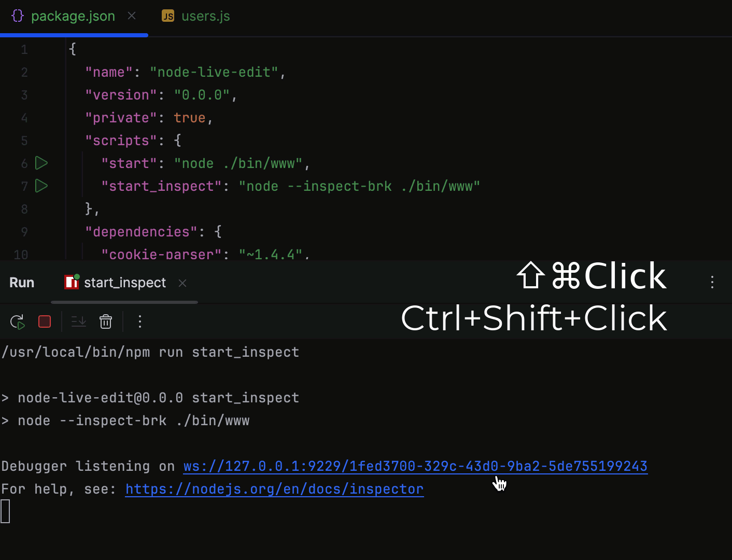Open the three-dot menu beside the trash icon
This screenshot has width=732, height=560.
point(139,321)
